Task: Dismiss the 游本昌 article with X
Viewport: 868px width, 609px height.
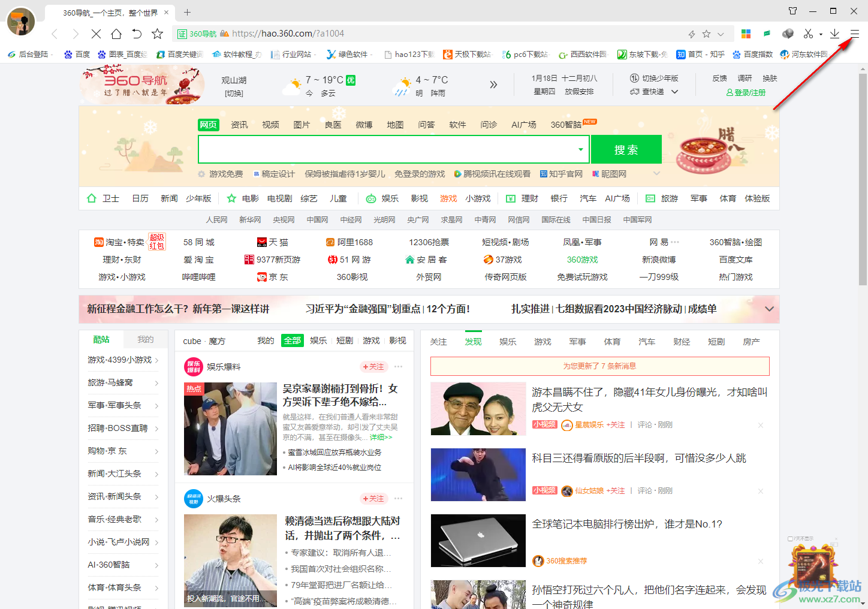Action: click(x=761, y=425)
